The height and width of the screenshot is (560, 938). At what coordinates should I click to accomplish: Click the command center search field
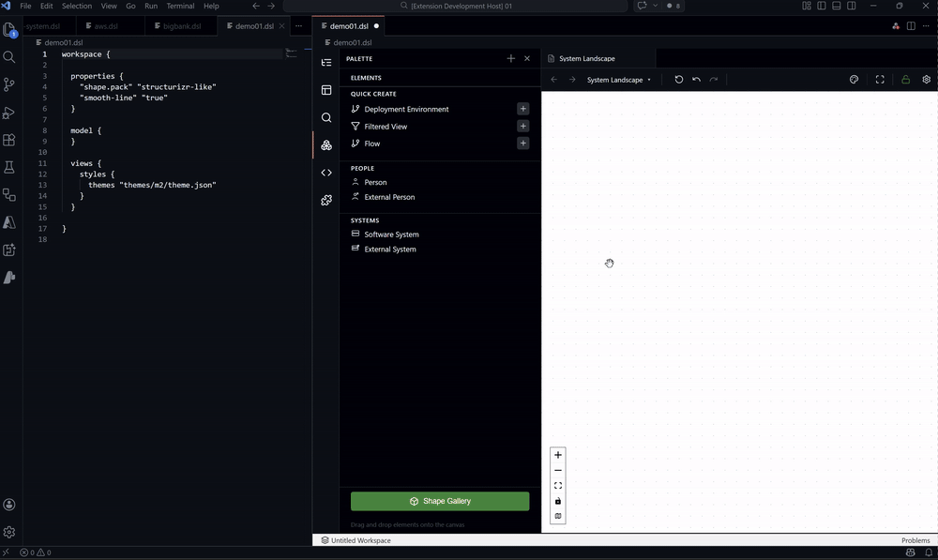455,6
